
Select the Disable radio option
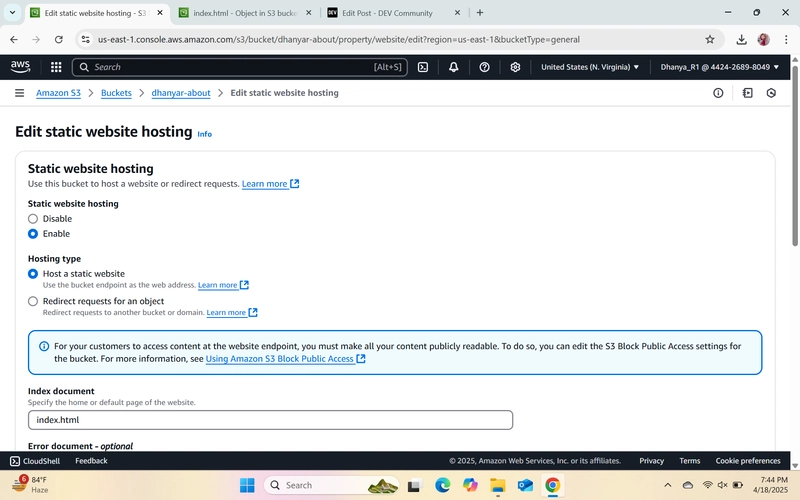tap(33, 219)
